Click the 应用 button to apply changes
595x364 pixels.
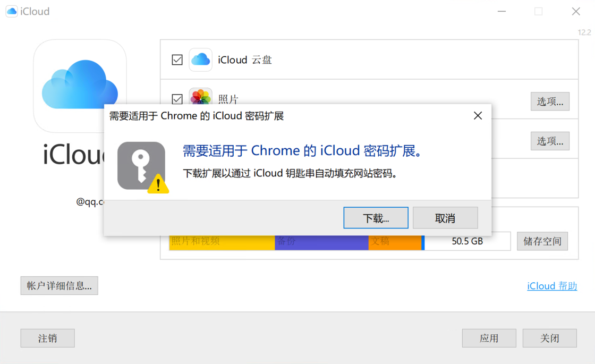(489, 338)
